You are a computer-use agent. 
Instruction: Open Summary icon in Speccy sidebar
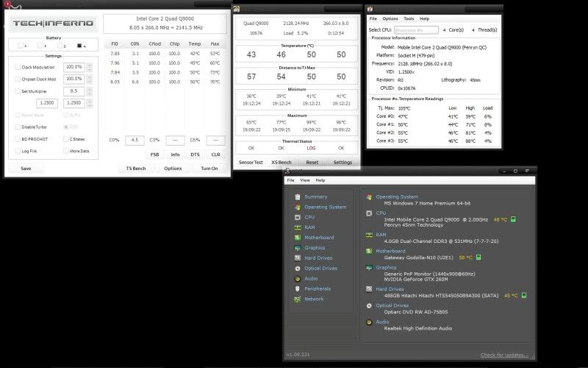coord(298,197)
